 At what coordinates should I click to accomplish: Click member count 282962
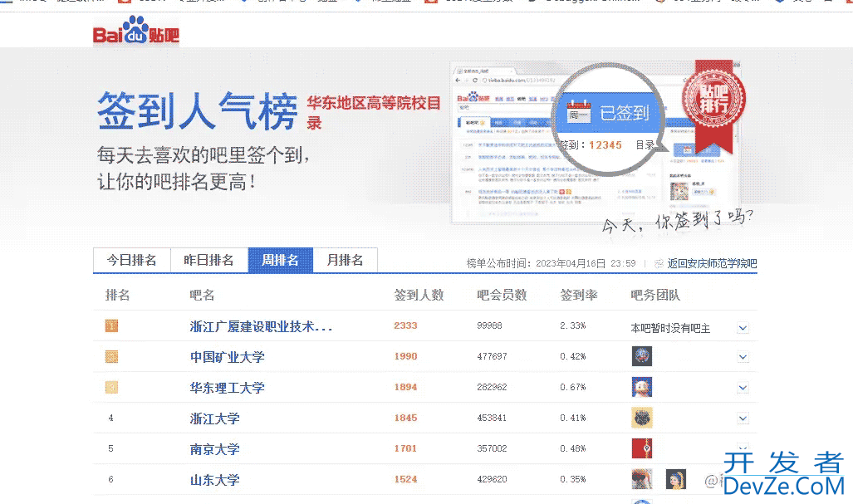(493, 387)
